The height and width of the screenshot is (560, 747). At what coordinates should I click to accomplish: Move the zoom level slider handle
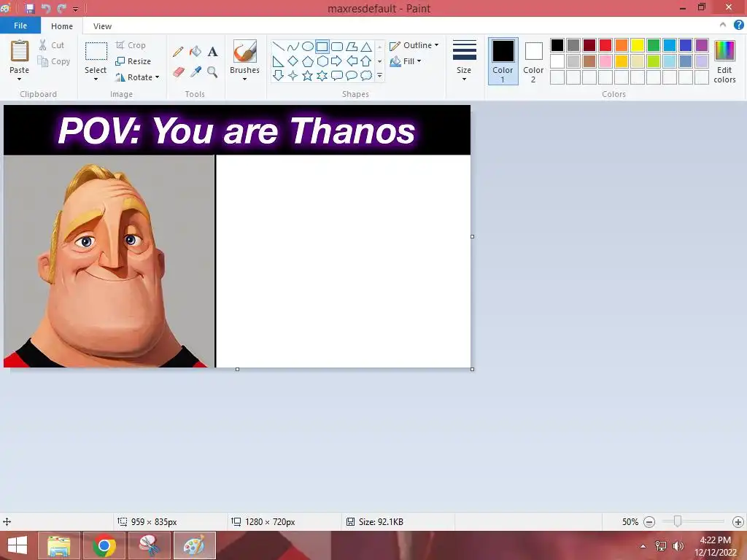pos(677,521)
